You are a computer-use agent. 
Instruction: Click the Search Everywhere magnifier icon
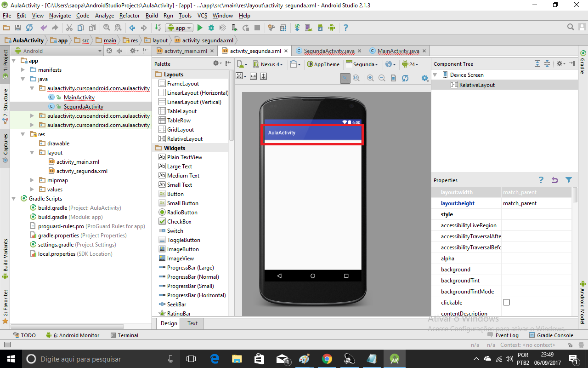[x=571, y=27]
